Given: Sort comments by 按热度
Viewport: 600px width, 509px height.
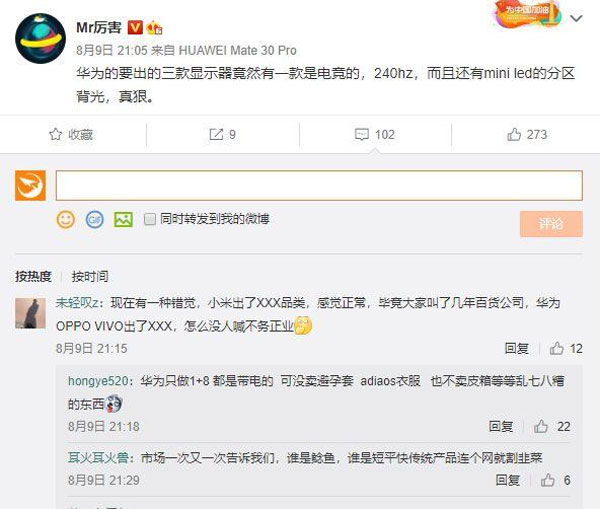Looking at the screenshot, I should (x=33, y=276).
